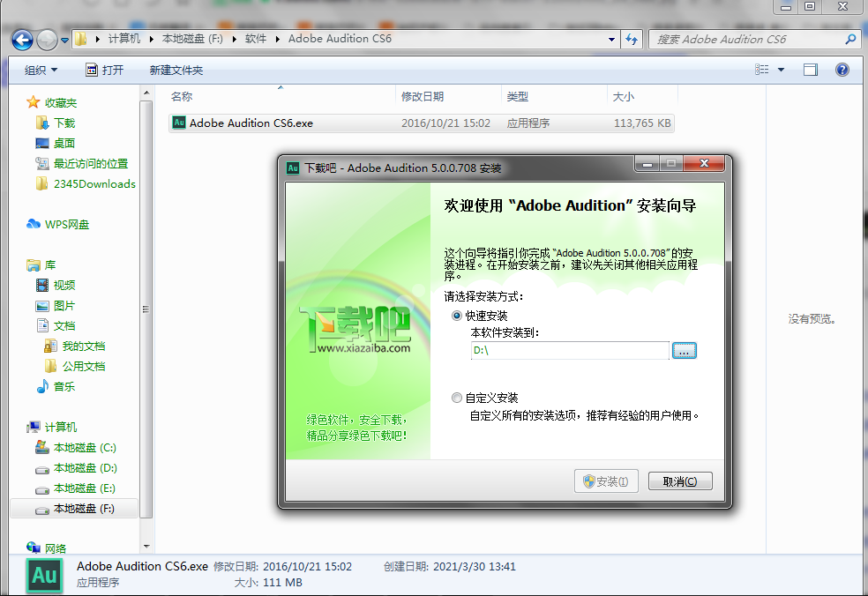This screenshot has height=596, width=868.
Task: Click the 安装(I) button in installer
Action: [x=606, y=481]
